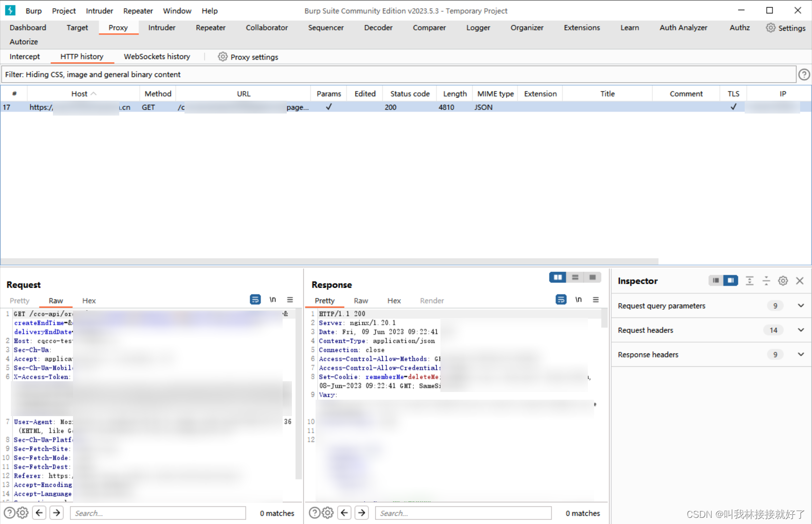
Task: Dock Inspector to left side icon
Action: (x=716, y=280)
